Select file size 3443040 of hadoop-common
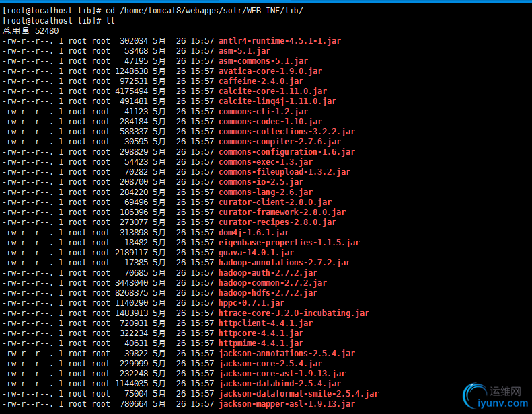The image size is (532, 414). click(132, 283)
